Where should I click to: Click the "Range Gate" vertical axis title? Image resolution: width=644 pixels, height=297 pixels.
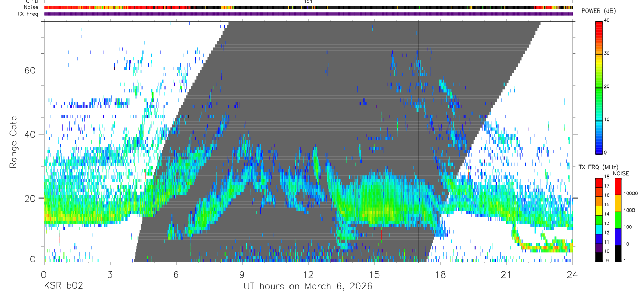pyautogui.click(x=13, y=142)
